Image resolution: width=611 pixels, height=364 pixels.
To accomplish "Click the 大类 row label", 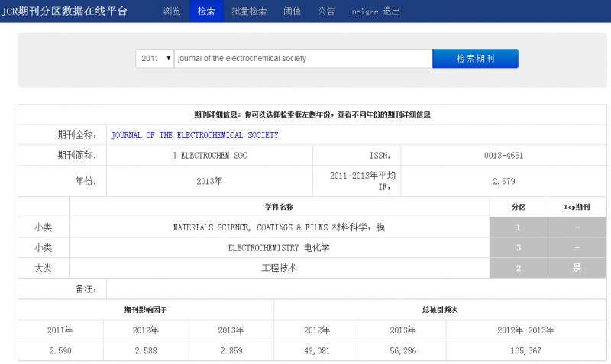I will coord(44,268).
